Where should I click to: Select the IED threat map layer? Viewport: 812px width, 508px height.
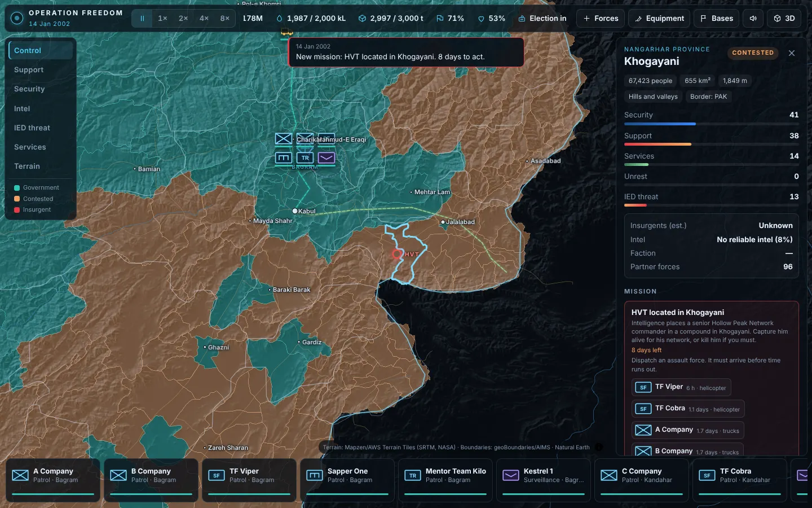[x=41, y=128]
